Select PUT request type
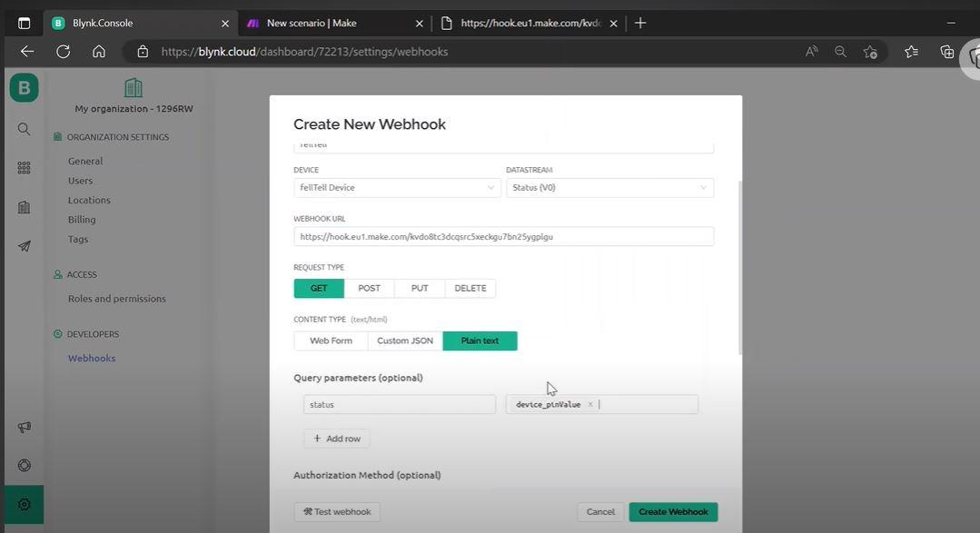 click(420, 288)
